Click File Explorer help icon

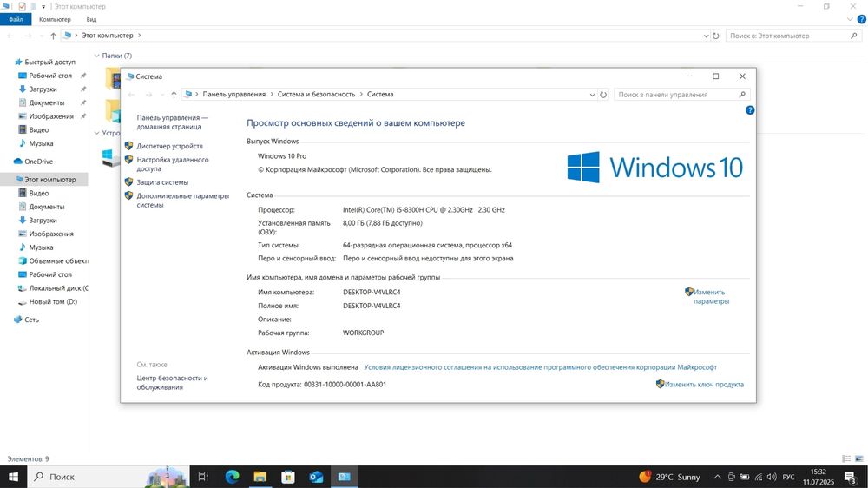(861, 19)
